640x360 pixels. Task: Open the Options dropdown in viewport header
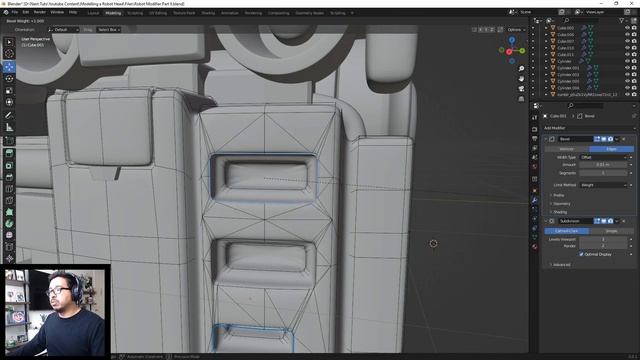point(516,30)
